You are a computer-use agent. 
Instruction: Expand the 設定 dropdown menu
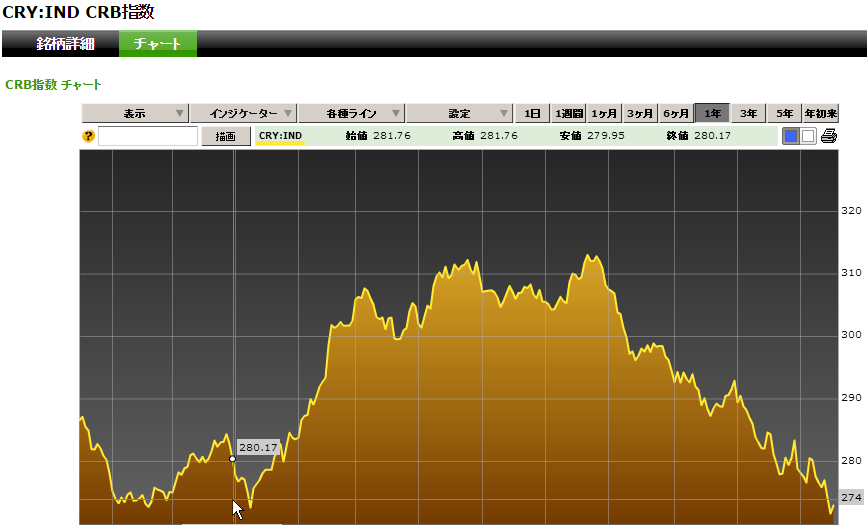click(459, 113)
